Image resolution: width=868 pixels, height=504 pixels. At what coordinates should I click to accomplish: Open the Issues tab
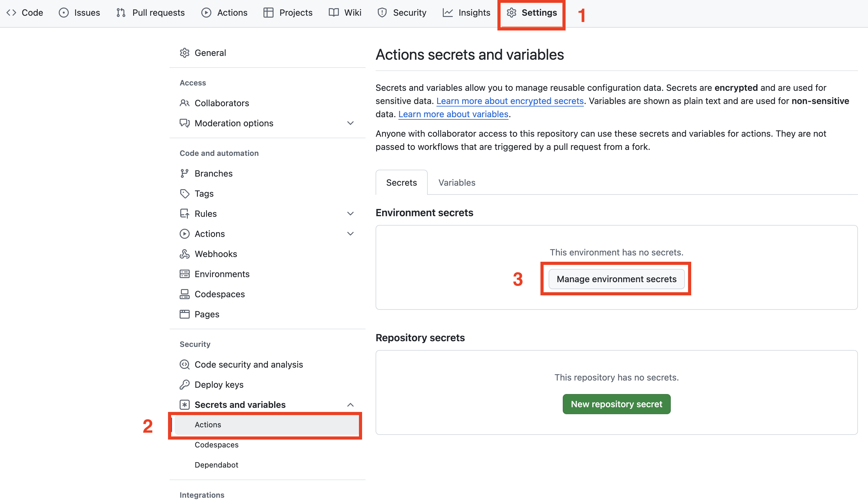coord(79,13)
